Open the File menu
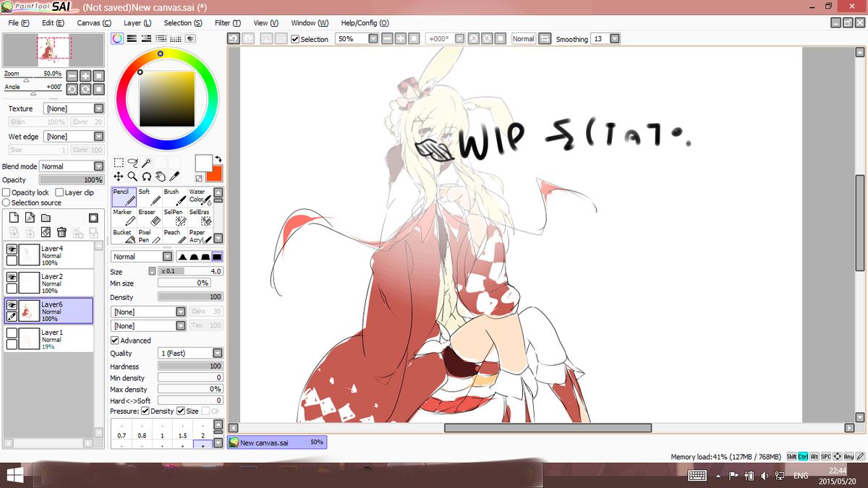 tap(19, 23)
